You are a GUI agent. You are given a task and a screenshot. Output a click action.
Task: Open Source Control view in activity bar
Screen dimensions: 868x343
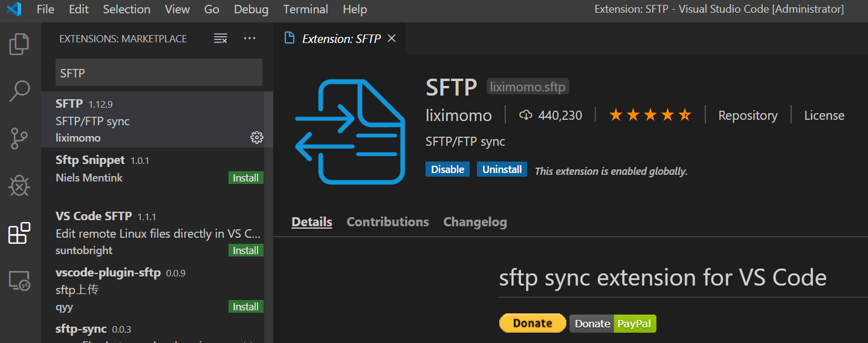[19, 139]
